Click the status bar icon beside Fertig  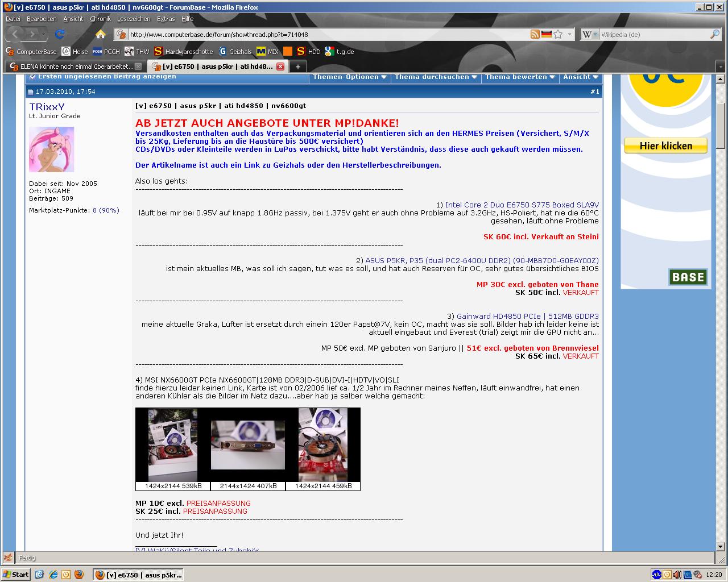8,558
